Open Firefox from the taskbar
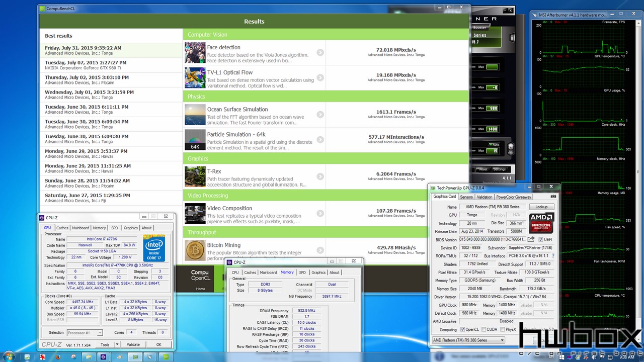The width and height of the screenshot is (644, 362). pos(58,356)
